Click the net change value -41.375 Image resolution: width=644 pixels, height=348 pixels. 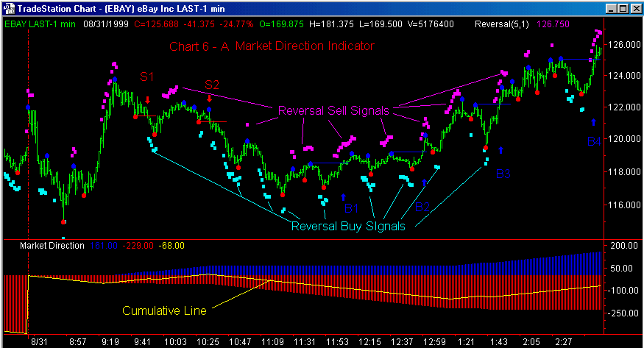click(x=199, y=24)
